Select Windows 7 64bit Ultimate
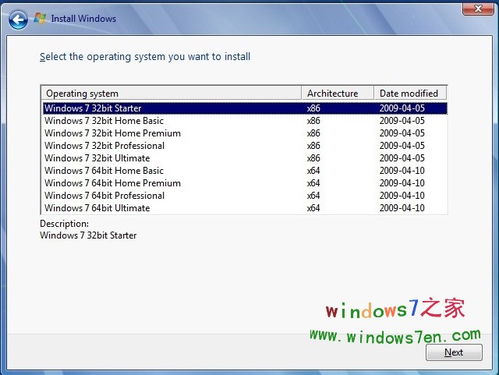499x375 pixels. click(x=245, y=208)
